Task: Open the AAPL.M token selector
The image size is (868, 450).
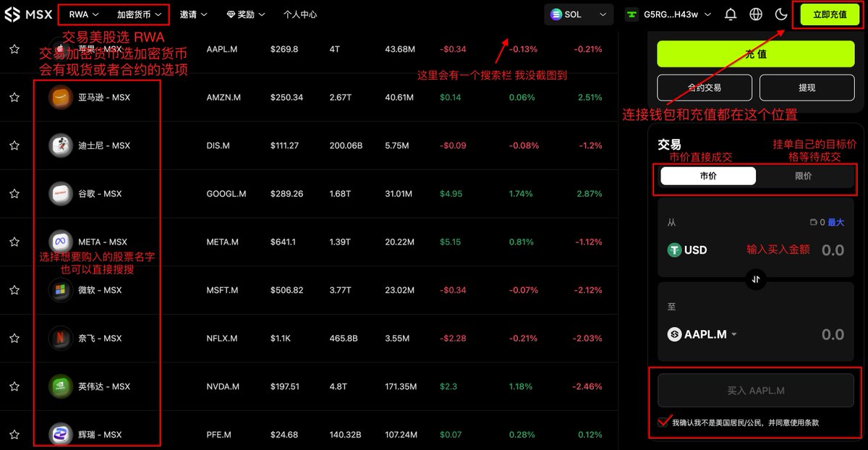Action: pos(702,334)
